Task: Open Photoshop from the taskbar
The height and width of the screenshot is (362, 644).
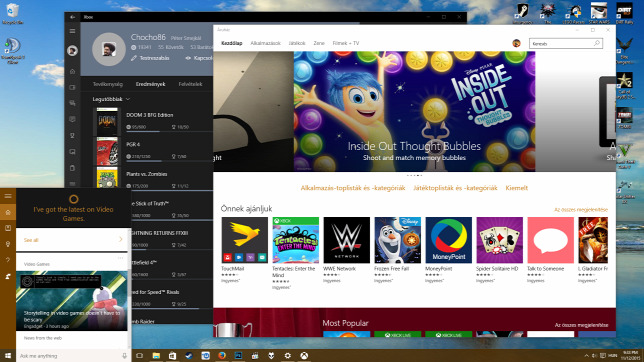Action: (238, 356)
